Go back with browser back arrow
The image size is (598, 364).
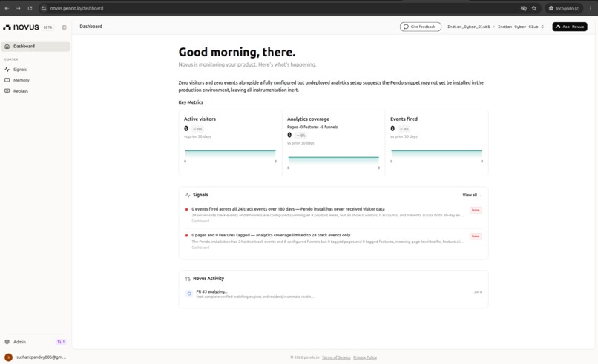coord(7,8)
